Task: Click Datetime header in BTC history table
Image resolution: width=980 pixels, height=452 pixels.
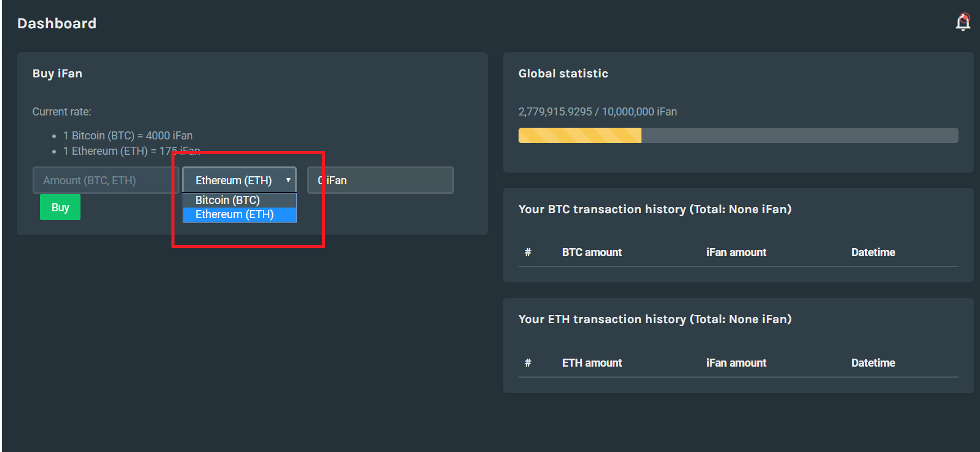Action: click(x=873, y=252)
